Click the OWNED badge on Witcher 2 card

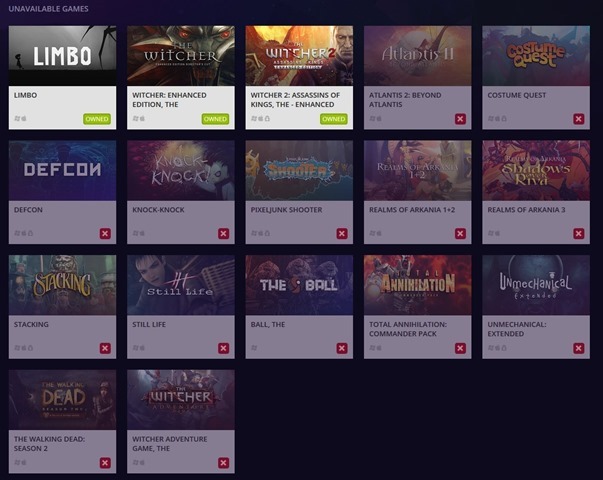[333, 119]
